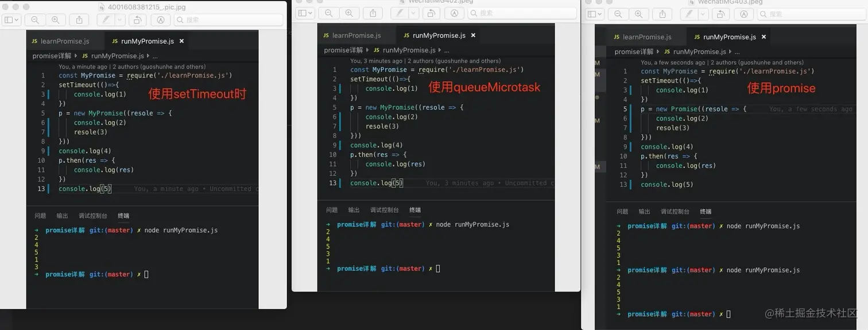Click promise详解 breadcrumb in setTimeout screenshot
The image size is (868, 330).
(52, 56)
